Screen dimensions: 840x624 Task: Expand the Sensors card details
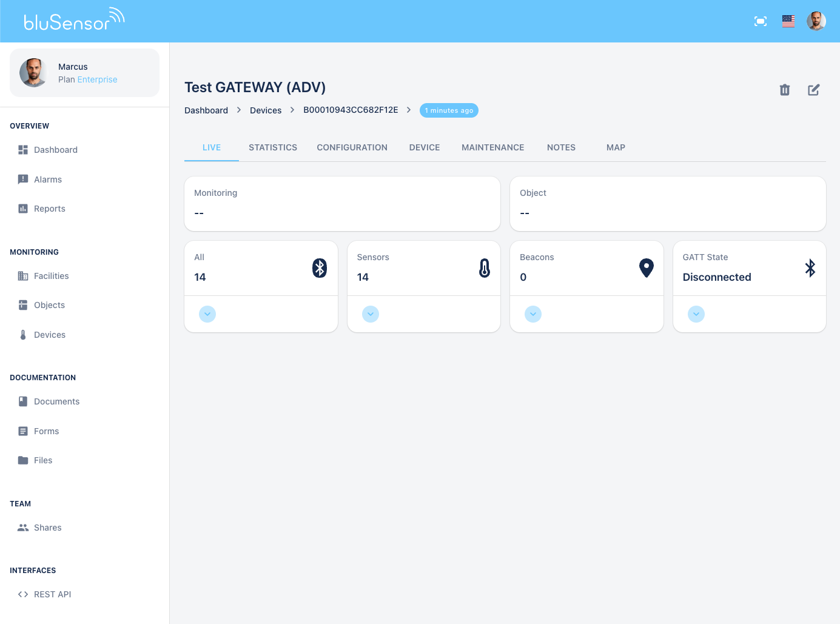(370, 314)
